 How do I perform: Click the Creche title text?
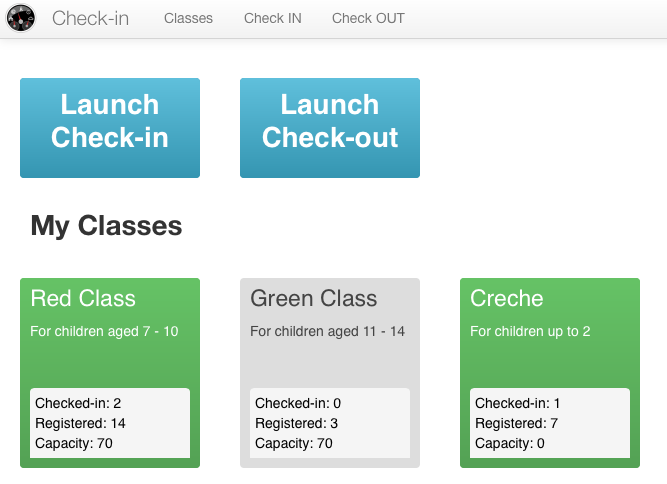click(507, 298)
